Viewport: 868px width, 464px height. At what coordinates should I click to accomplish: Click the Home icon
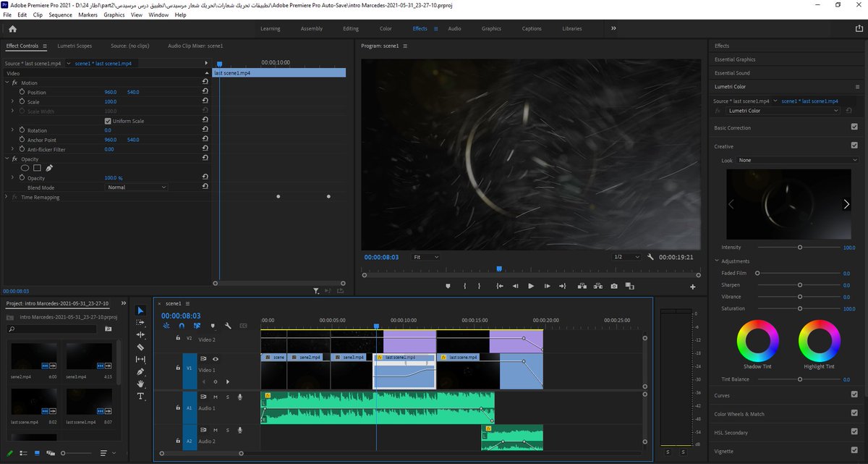tap(12, 29)
